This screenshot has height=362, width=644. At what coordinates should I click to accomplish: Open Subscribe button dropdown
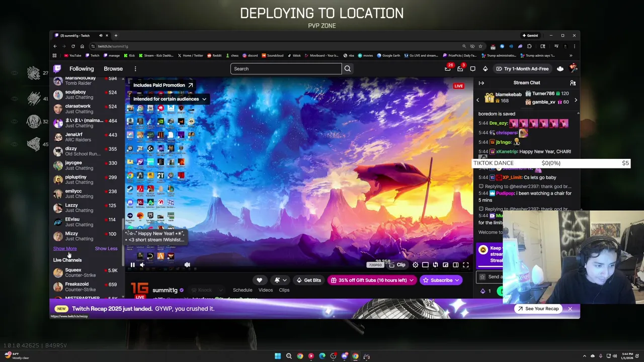(457, 280)
